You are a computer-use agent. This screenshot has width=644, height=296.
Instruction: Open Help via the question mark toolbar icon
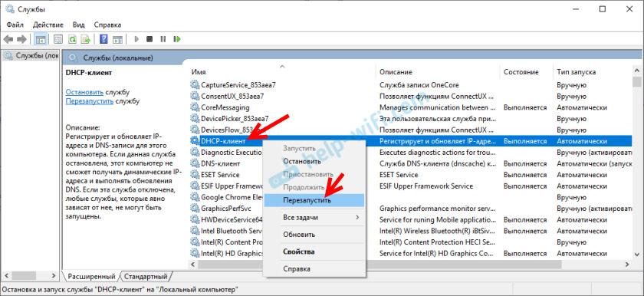[104, 39]
